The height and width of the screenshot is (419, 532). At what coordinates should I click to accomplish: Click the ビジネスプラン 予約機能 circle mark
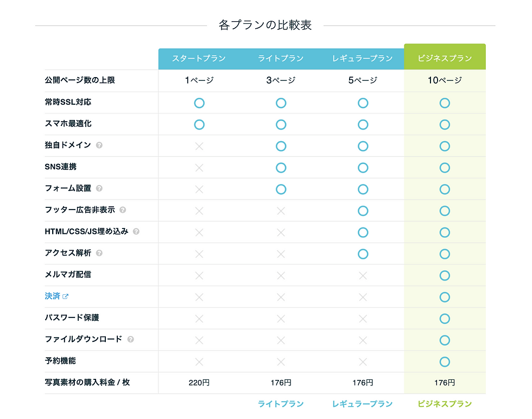click(x=445, y=361)
